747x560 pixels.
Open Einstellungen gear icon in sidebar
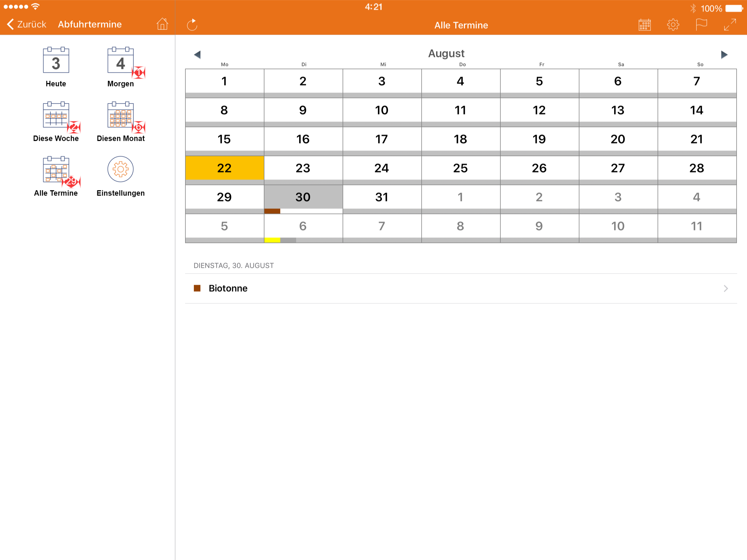coord(121,169)
